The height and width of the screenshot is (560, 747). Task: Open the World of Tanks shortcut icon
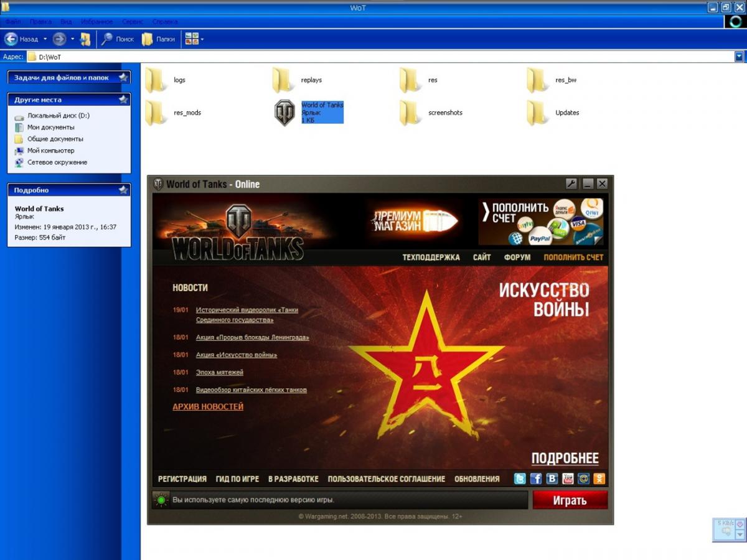point(285,113)
